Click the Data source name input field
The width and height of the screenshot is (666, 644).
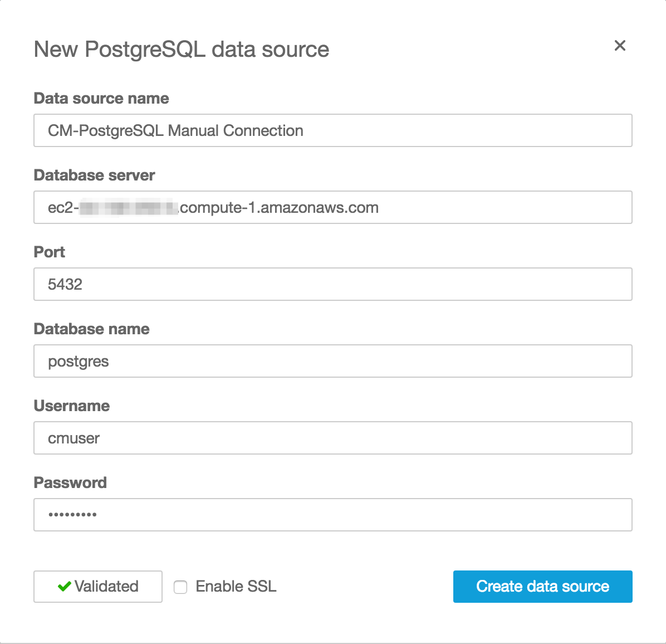point(332,130)
